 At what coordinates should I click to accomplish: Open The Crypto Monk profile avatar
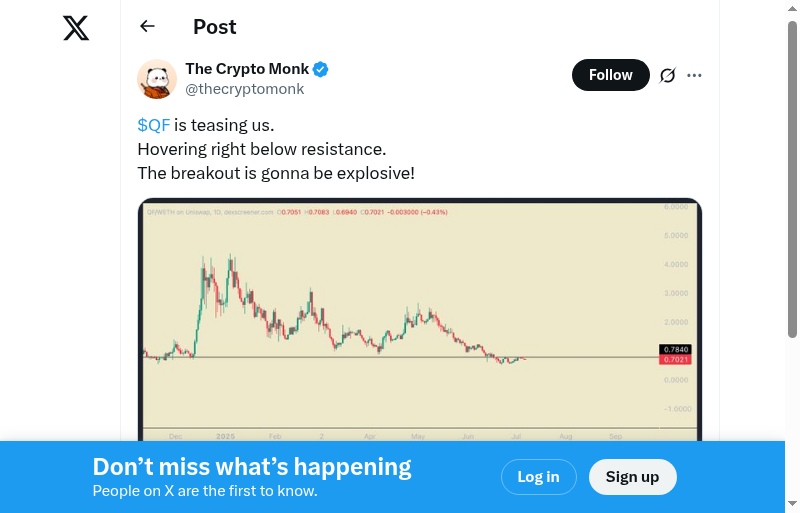tap(157, 79)
